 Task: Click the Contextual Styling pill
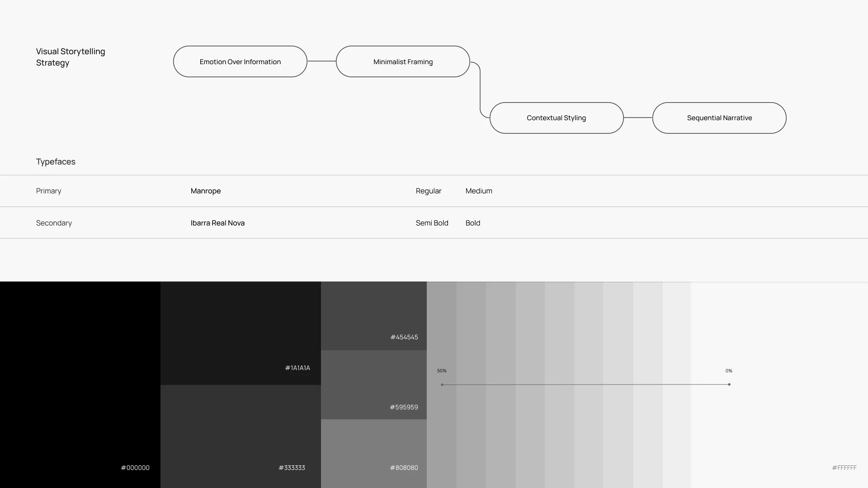tap(557, 118)
